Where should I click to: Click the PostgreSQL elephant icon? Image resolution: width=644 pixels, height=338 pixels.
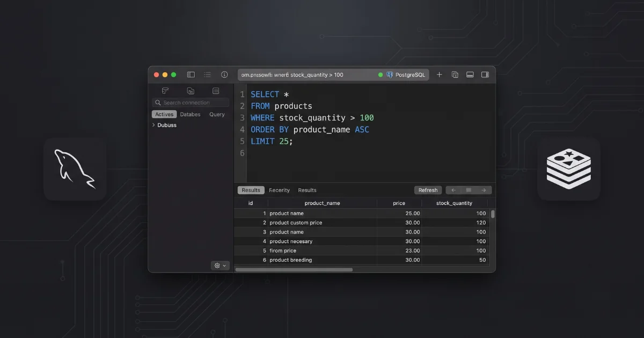click(390, 75)
